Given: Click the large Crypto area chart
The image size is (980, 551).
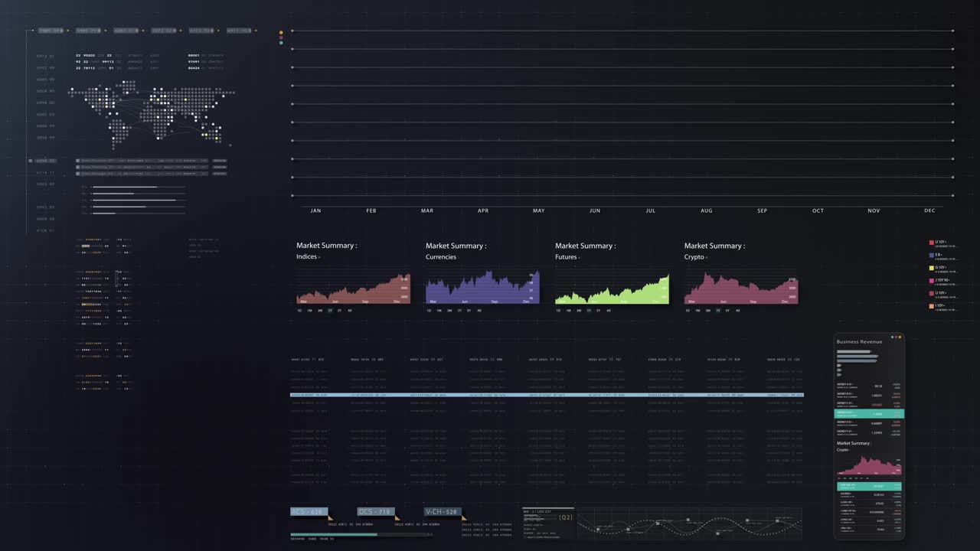Looking at the screenshot, I should pos(741,289).
